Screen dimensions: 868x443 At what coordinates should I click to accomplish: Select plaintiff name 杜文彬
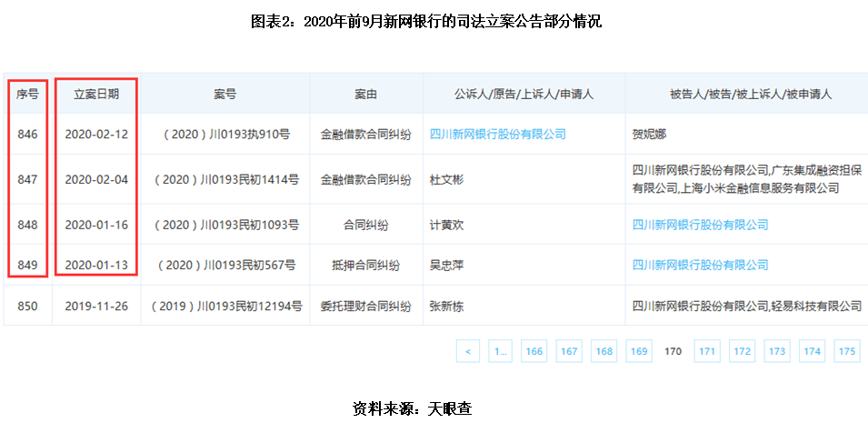(447, 179)
